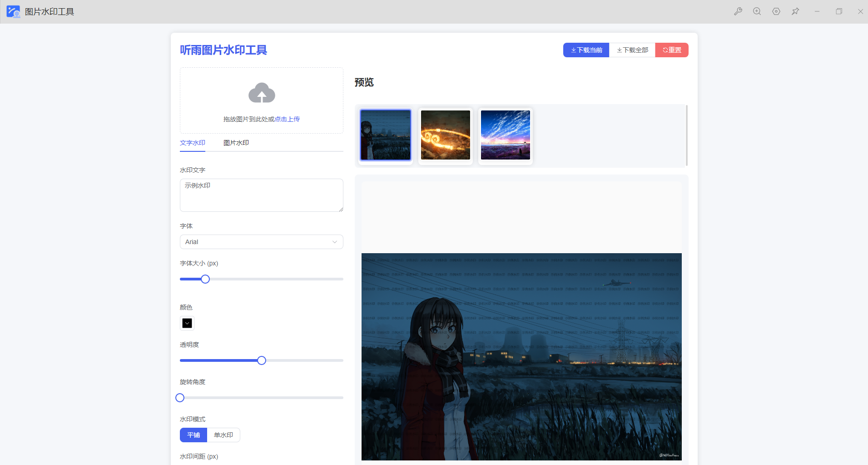Restore the window size
This screenshot has height=465, width=868.
(839, 11)
